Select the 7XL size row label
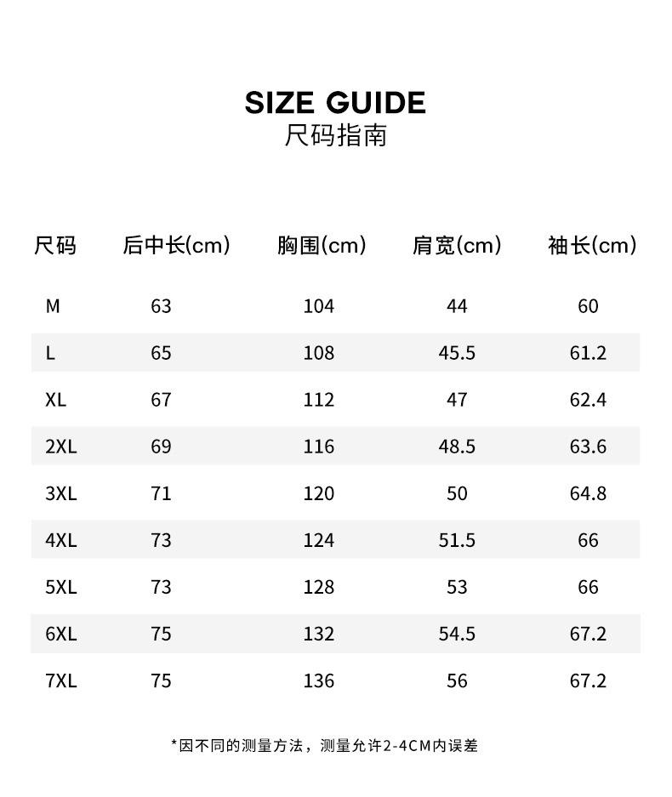Viewport: 672px width, 797px height. tap(60, 680)
